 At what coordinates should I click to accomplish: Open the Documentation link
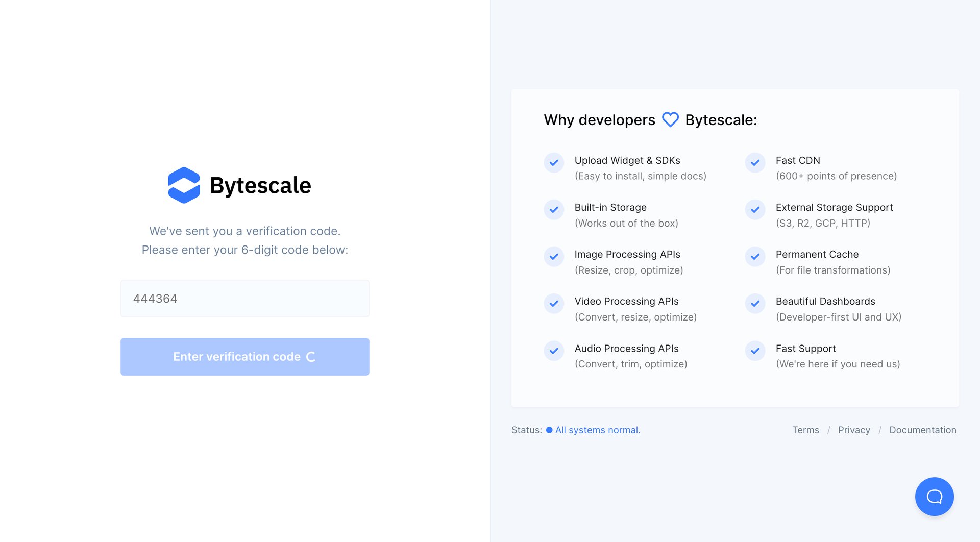[x=922, y=430]
